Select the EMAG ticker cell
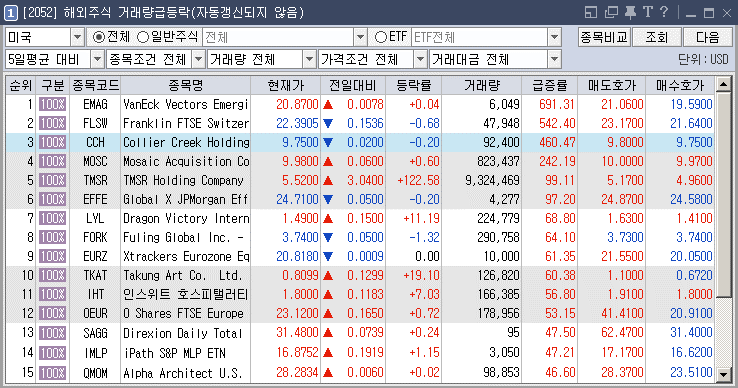The image size is (738, 388). tap(96, 104)
